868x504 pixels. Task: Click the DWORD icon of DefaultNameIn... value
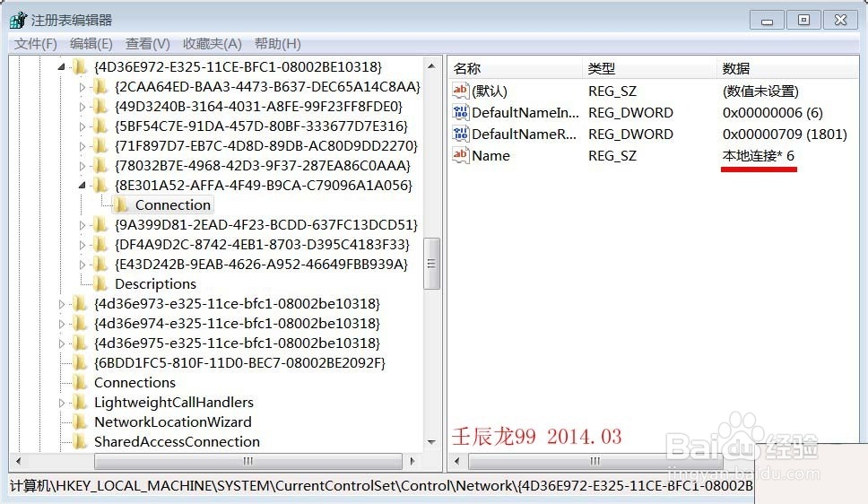pos(461,112)
